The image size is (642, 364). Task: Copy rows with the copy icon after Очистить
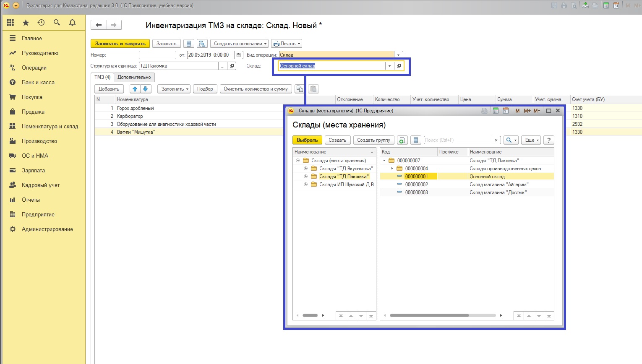pos(300,89)
